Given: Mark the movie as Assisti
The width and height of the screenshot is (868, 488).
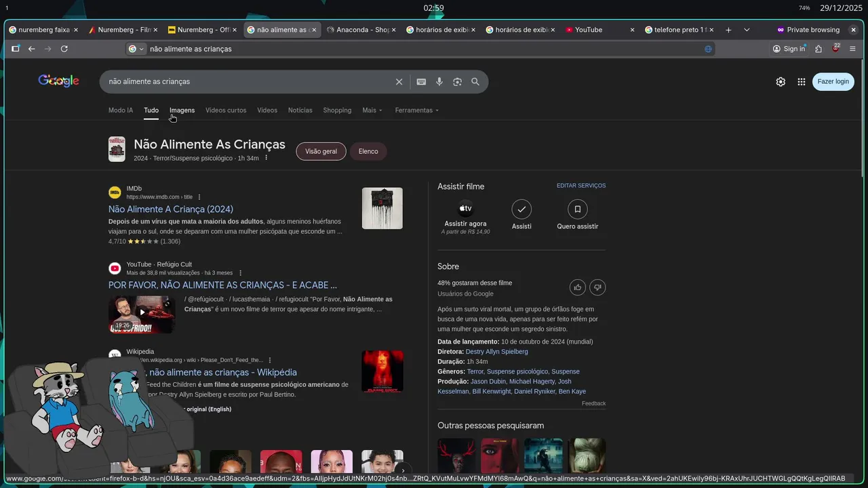Looking at the screenshot, I should pos(521,209).
